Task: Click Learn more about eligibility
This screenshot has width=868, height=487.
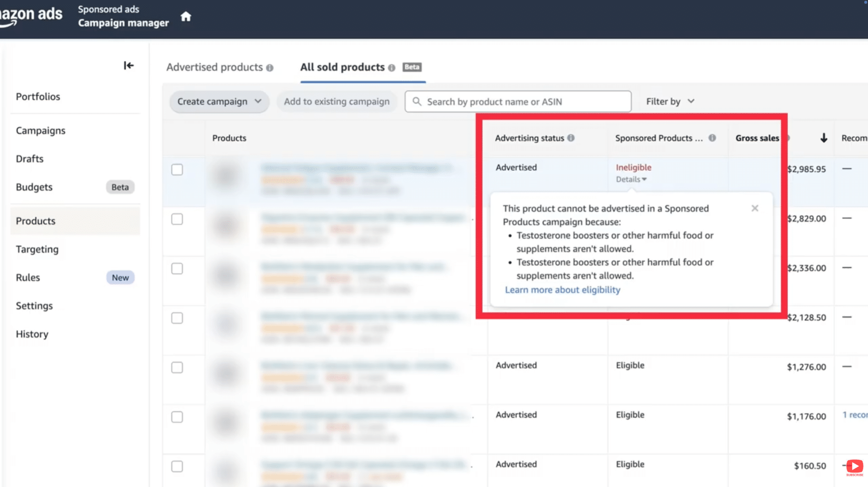Action: tap(562, 289)
